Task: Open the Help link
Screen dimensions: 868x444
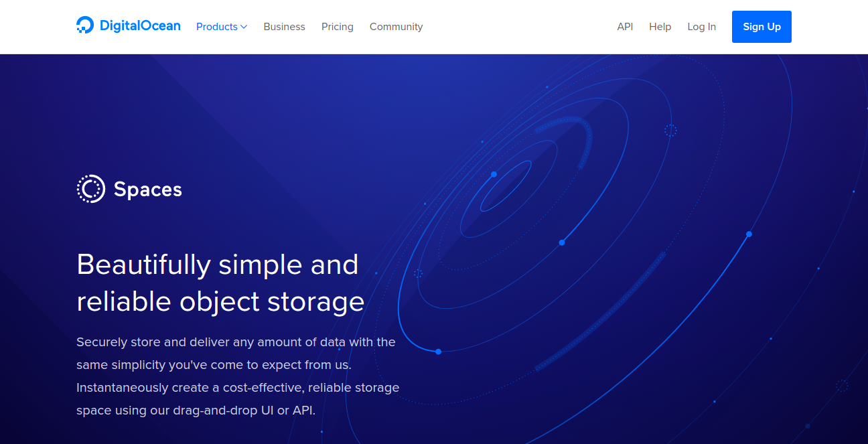Action: pos(660,27)
